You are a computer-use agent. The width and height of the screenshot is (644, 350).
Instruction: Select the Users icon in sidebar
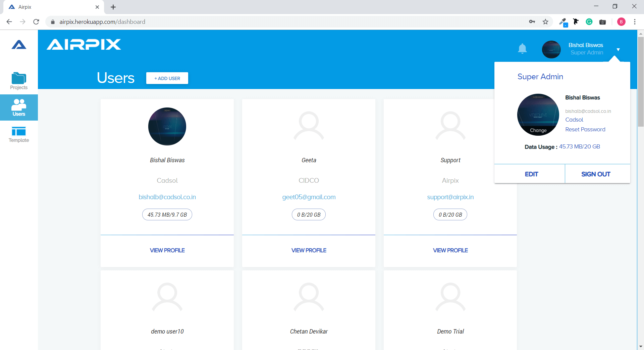19,105
